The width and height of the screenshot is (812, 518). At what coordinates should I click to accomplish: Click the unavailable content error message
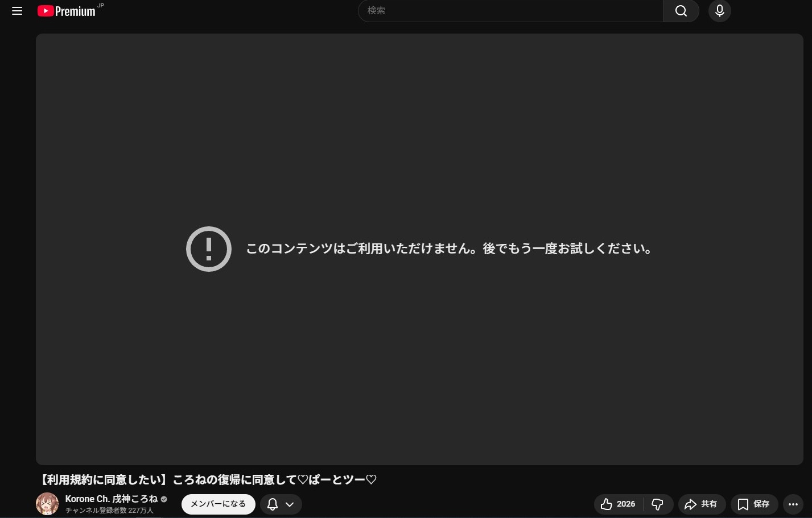pos(450,249)
